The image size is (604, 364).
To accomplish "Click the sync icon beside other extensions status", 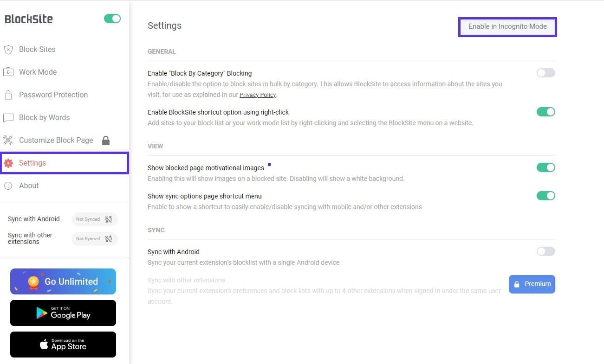I will point(108,238).
